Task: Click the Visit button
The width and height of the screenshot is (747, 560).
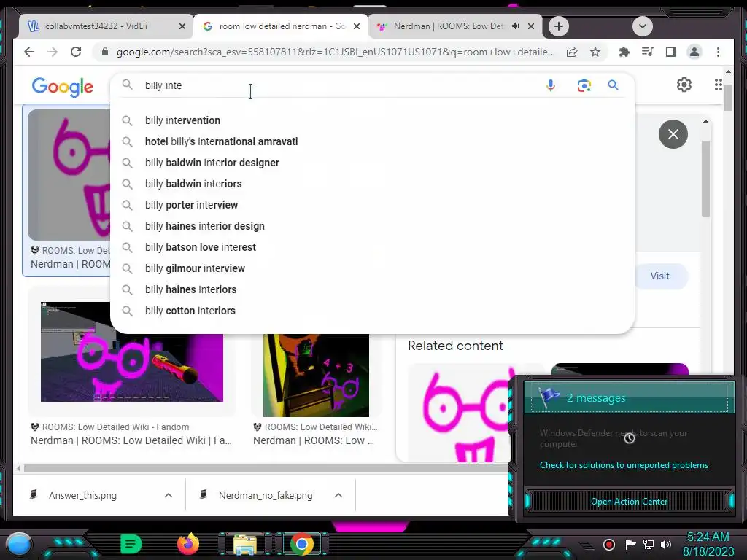Action: pyautogui.click(x=660, y=276)
